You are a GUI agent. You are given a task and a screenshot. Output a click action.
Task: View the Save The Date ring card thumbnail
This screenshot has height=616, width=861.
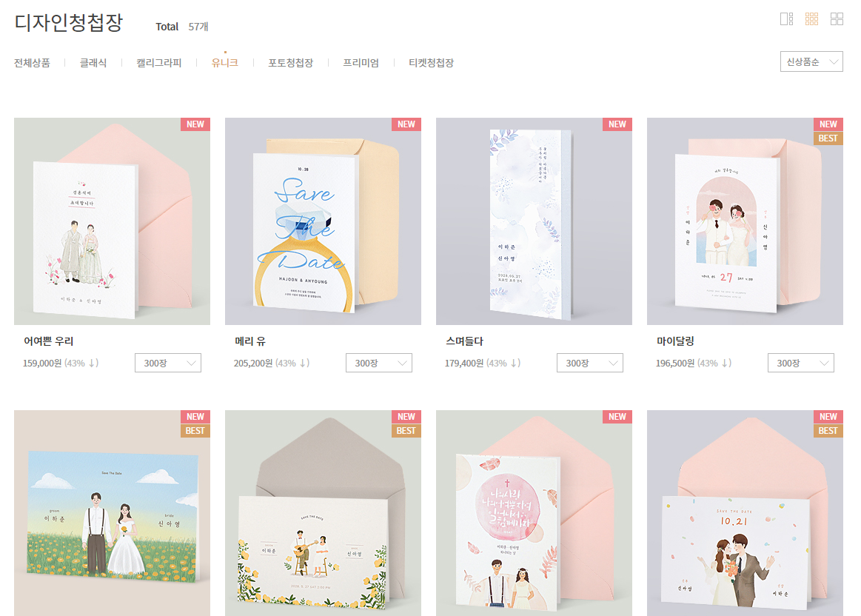coord(323,221)
